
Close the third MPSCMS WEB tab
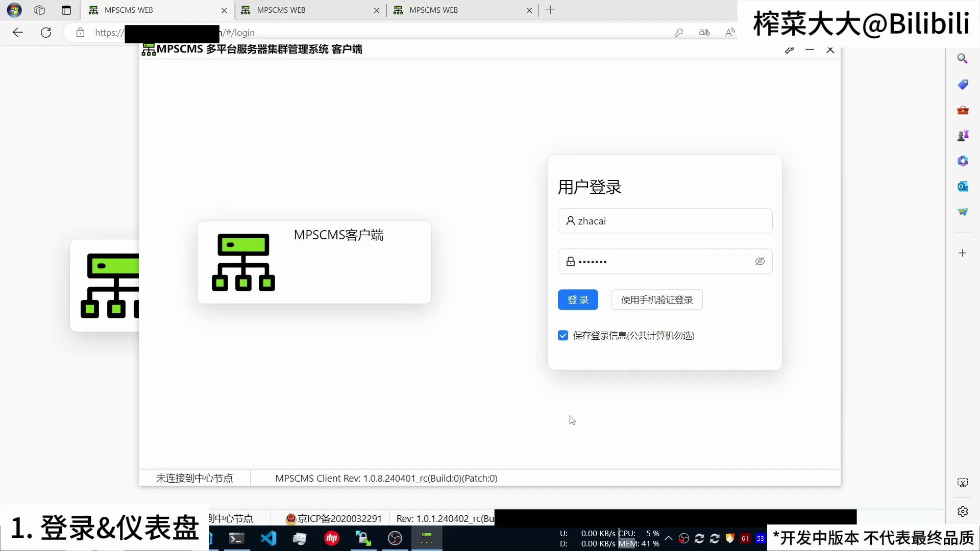point(529,10)
